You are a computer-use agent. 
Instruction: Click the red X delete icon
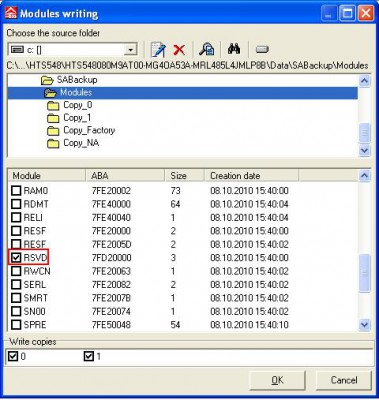coord(179,50)
